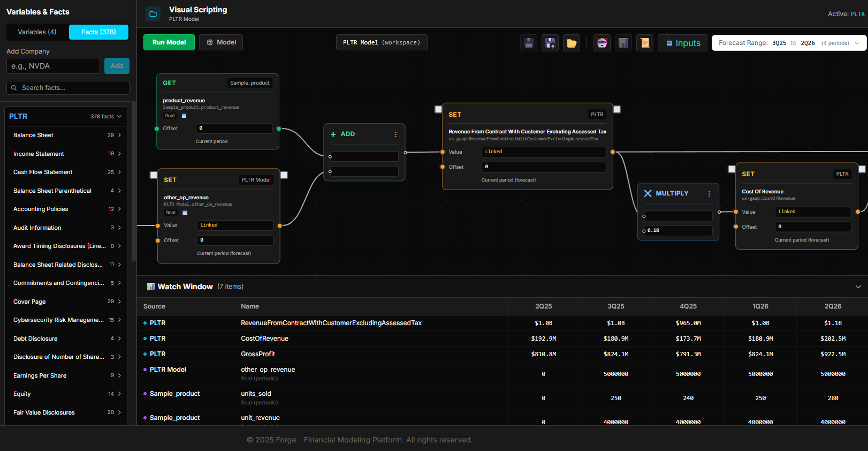
Task: Expand the Balance Sheet category
Action: click(x=65, y=135)
